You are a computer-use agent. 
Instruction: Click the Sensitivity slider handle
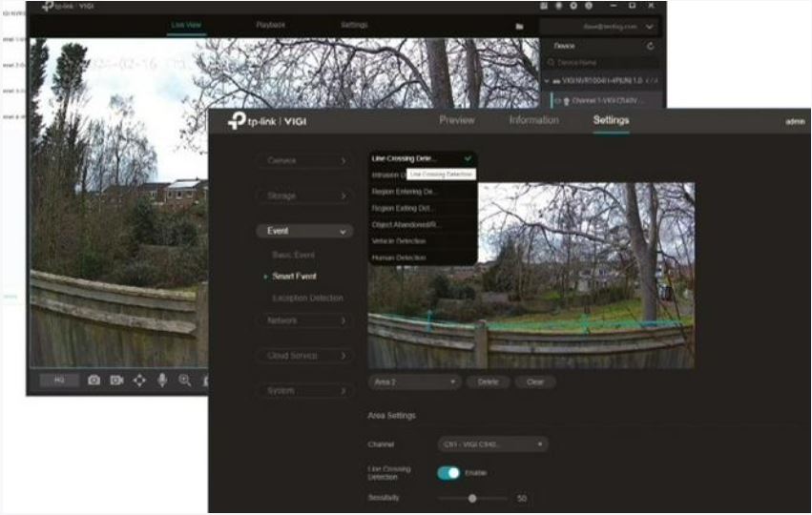pyautogui.click(x=472, y=498)
